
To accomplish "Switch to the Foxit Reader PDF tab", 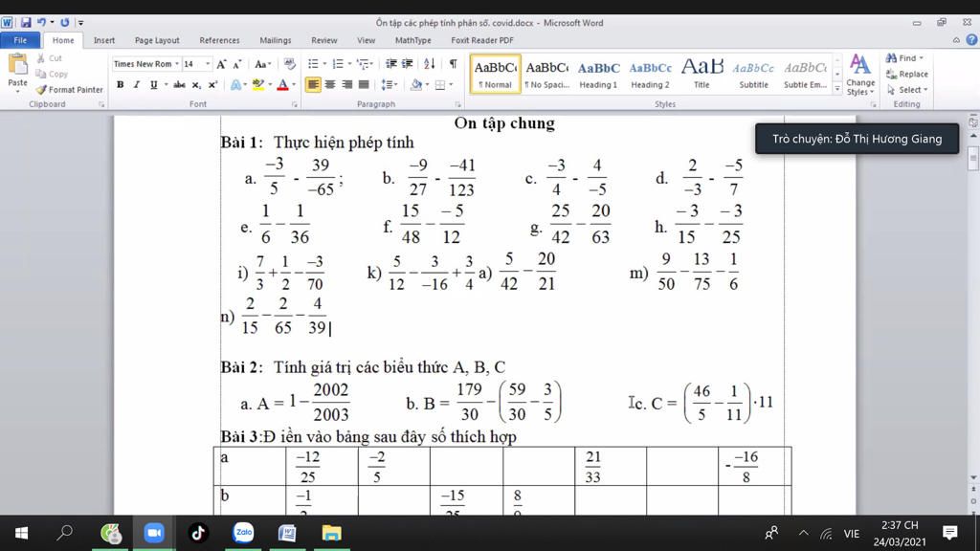I will (482, 40).
